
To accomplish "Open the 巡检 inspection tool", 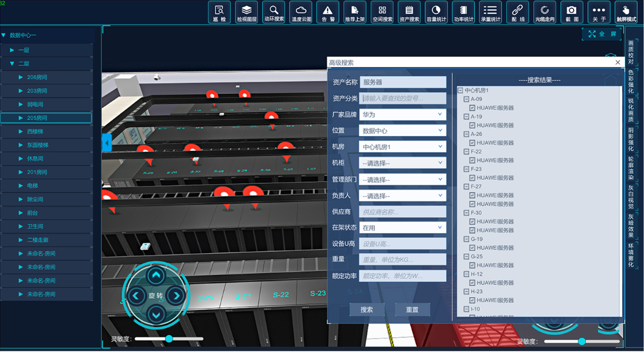I will [x=220, y=12].
